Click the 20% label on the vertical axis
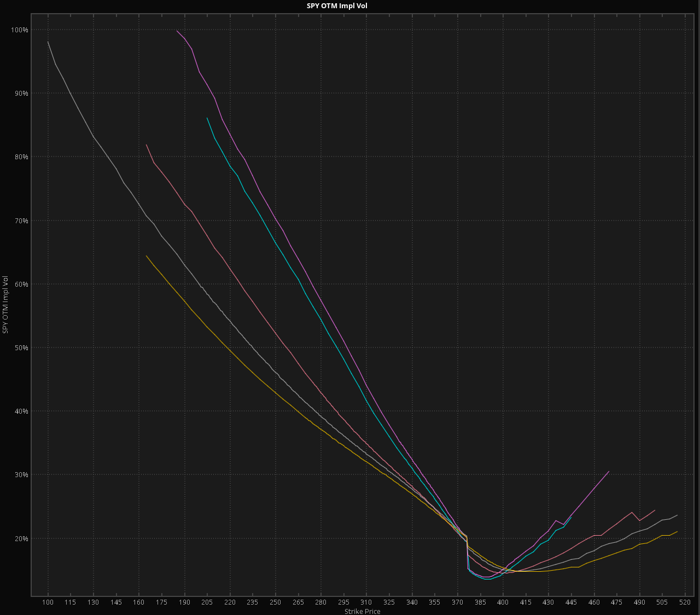Screen dimensions: 700x615 pyautogui.click(x=21, y=538)
